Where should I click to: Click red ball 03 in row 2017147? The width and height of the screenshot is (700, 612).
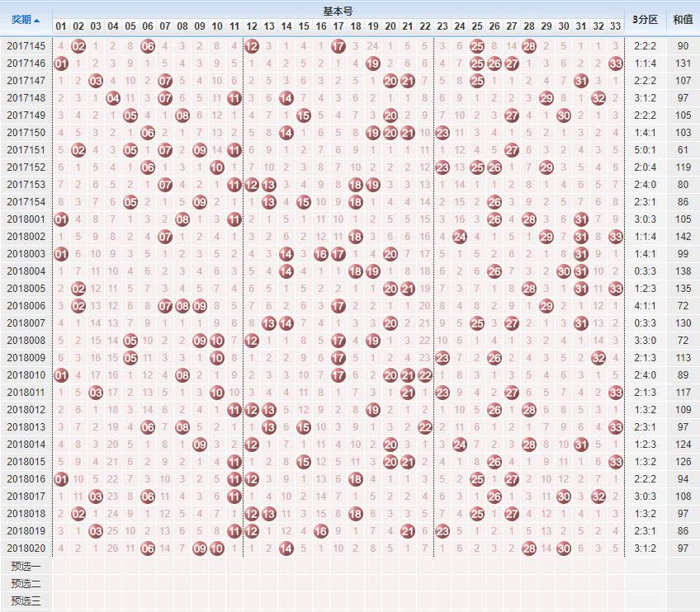tap(96, 81)
